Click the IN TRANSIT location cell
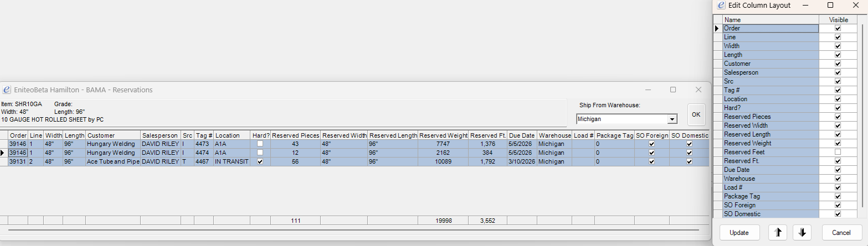The height and width of the screenshot is (246, 868). pos(232,162)
